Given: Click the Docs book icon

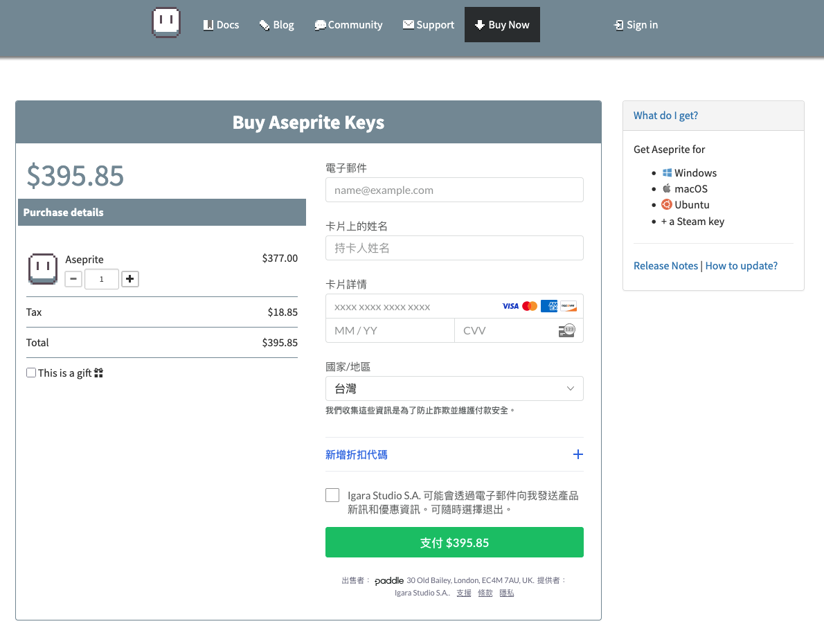Looking at the screenshot, I should point(208,25).
